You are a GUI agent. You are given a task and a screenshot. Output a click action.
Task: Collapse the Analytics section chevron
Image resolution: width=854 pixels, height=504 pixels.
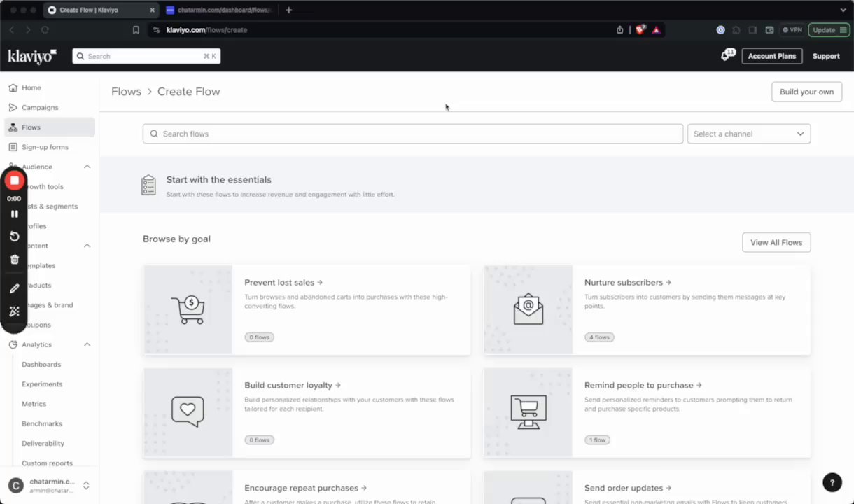87,344
